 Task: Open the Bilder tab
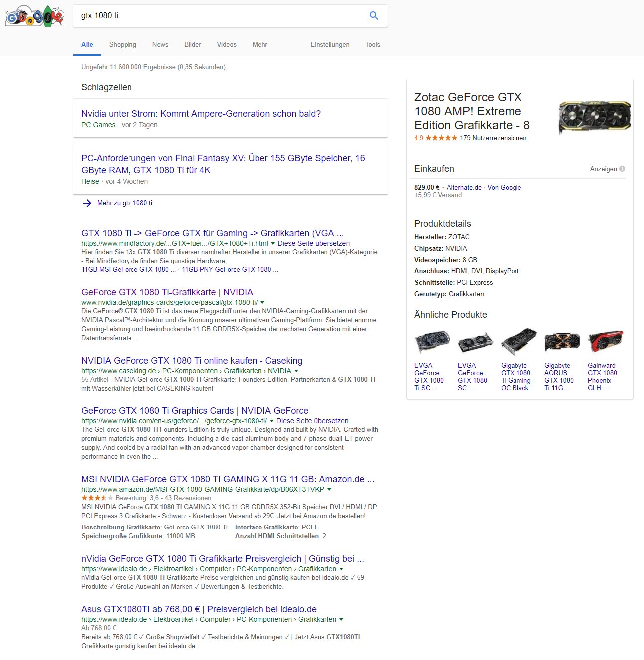(x=193, y=44)
